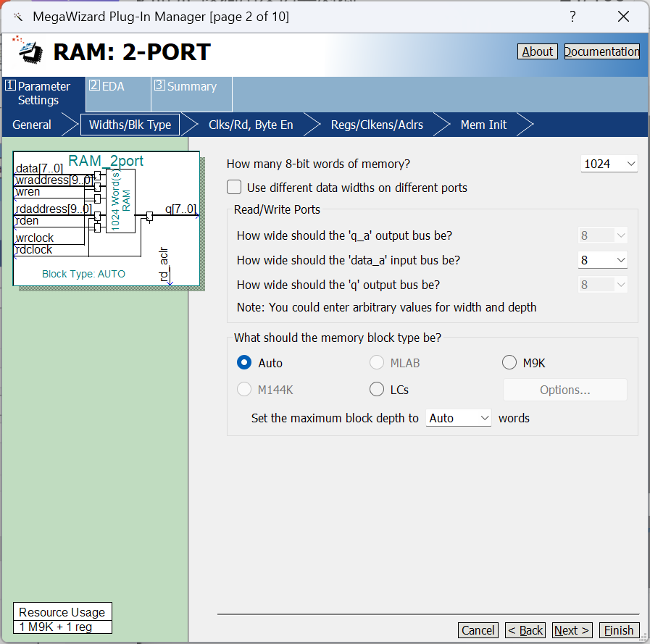The width and height of the screenshot is (650, 644).
Task: Open the 'q_a' output bus width dropdown
Action: pyautogui.click(x=602, y=235)
